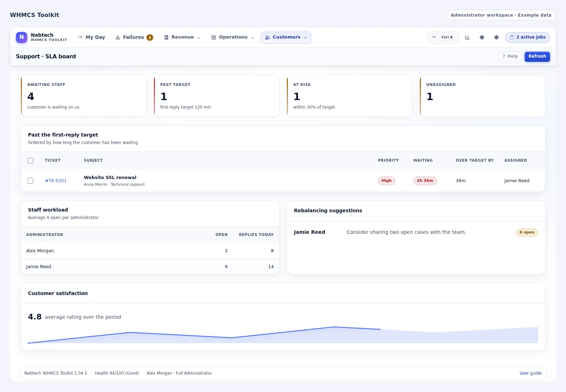Click the Waiting column header

tap(423, 161)
